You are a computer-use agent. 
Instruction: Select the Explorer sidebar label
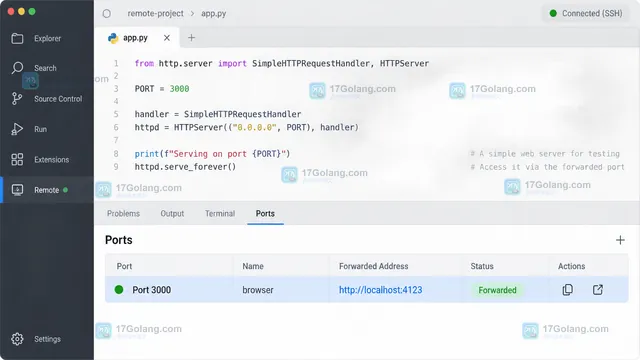click(48, 38)
